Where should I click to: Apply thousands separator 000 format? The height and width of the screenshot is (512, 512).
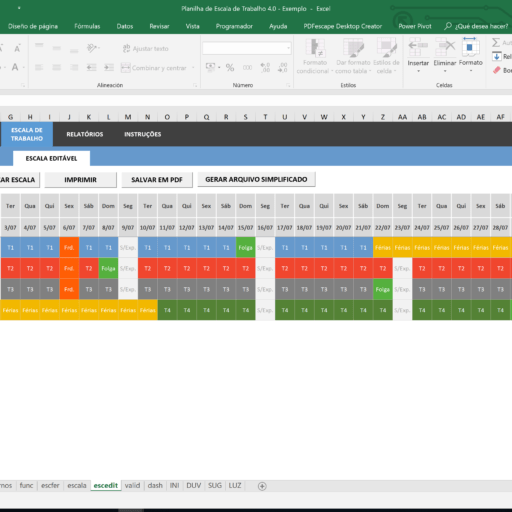pyautogui.click(x=247, y=68)
